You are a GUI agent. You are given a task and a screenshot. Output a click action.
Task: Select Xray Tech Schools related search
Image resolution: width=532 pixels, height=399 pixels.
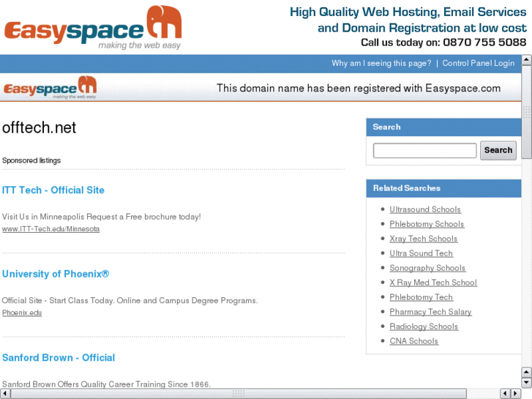point(424,239)
